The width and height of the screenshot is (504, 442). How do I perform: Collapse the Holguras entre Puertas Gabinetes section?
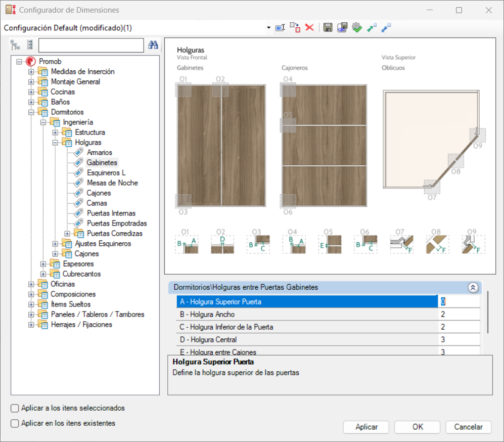473,287
